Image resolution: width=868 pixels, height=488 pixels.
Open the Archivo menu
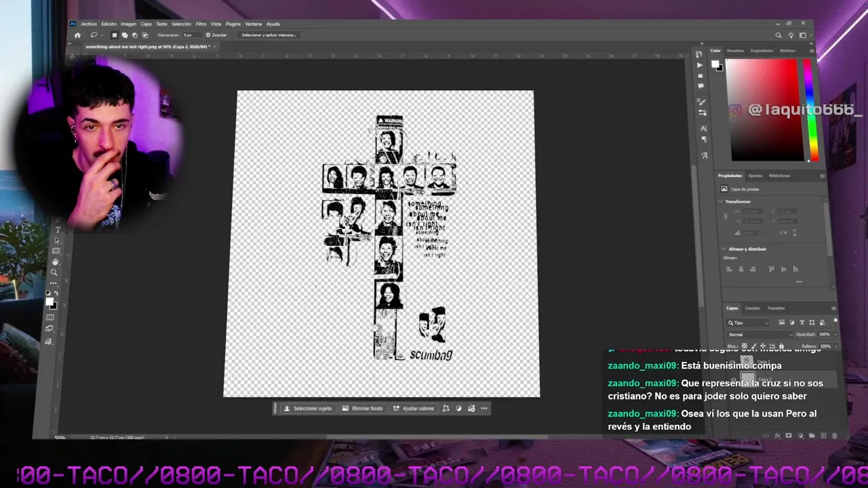point(89,24)
